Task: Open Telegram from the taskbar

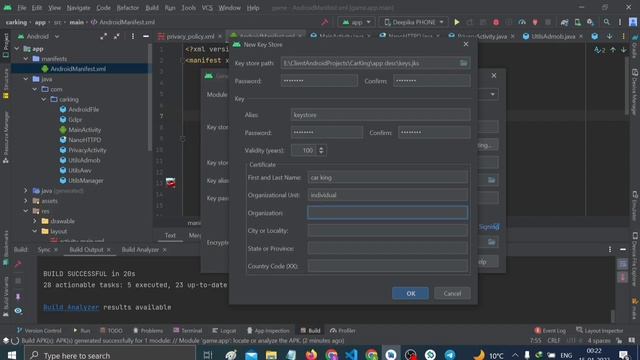Action: [x=450, y=355]
